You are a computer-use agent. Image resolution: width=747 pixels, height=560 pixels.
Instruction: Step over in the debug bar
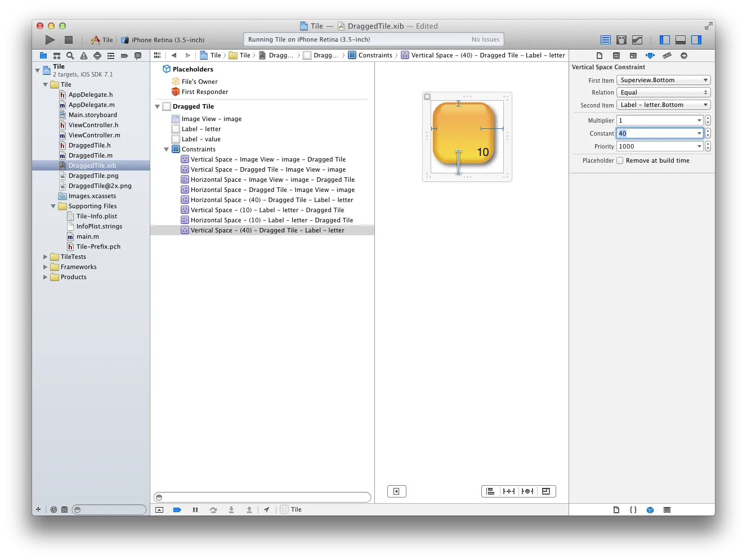[213, 510]
